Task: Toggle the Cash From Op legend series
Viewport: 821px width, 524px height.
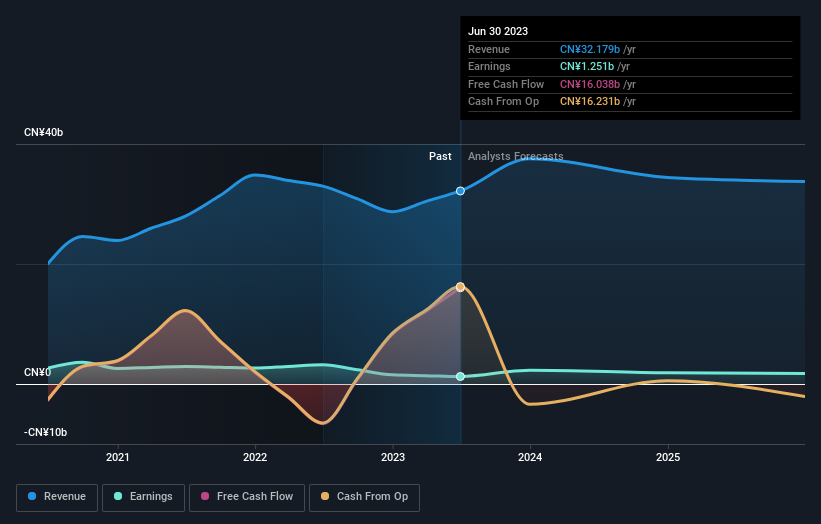Action: (x=364, y=497)
